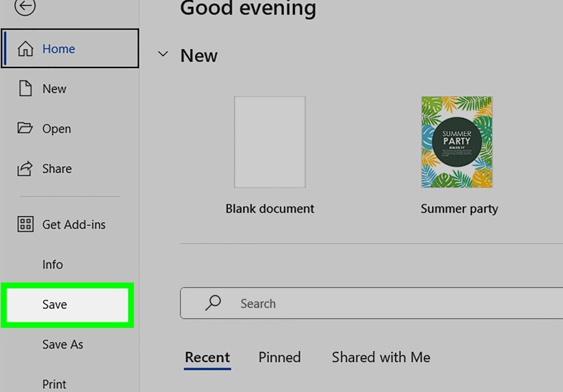
Task: Collapse the New section chevron
Action: 163,54
